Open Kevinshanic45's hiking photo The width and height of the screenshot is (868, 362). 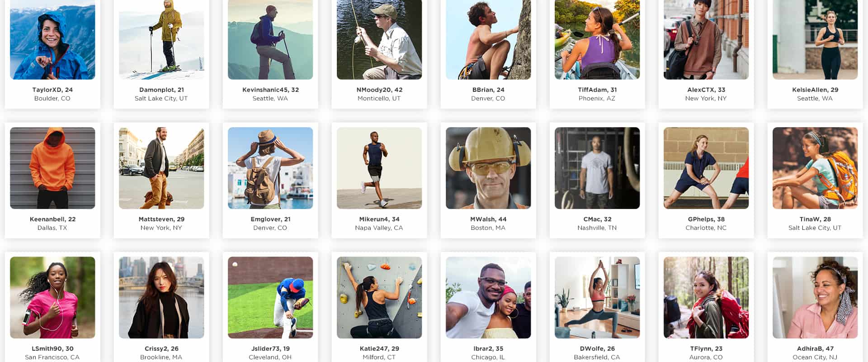270,39
